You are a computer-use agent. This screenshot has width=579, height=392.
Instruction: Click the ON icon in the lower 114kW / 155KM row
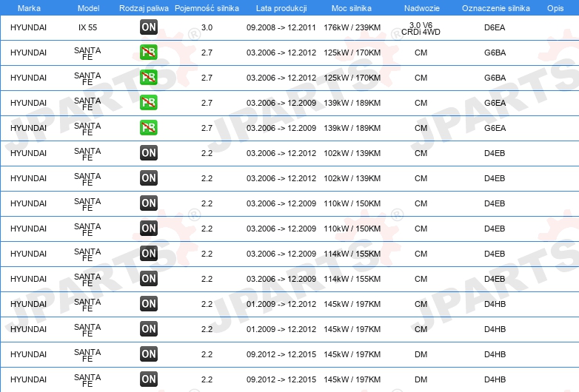tap(149, 279)
